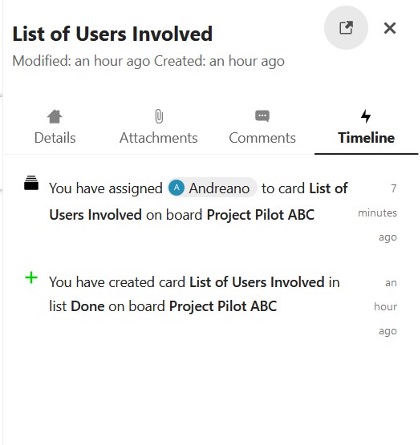The width and height of the screenshot is (420, 445).
Task: Click the Comments speech bubble icon
Action: pyautogui.click(x=262, y=116)
